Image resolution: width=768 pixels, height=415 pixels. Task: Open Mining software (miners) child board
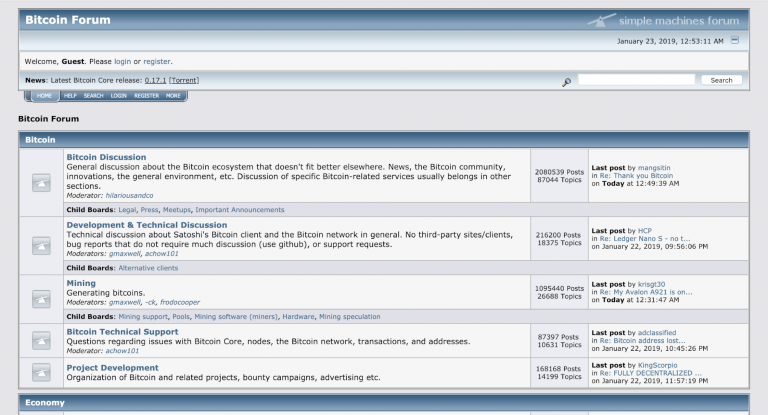[x=236, y=317]
